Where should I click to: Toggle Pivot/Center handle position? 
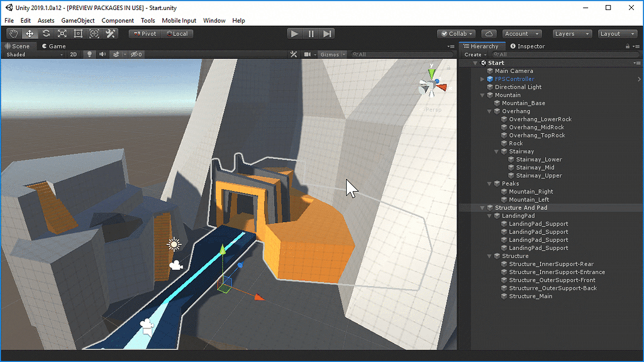pyautogui.click(x=145, y=34)
